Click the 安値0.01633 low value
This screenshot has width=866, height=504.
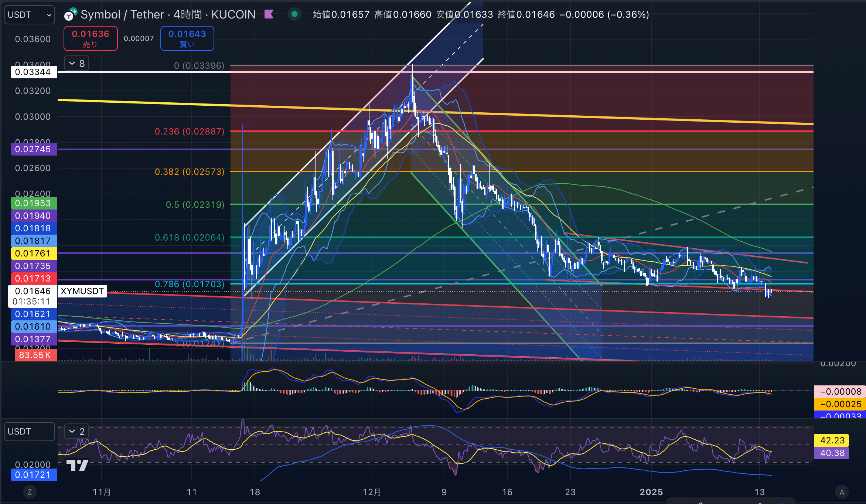pos(464,14)
